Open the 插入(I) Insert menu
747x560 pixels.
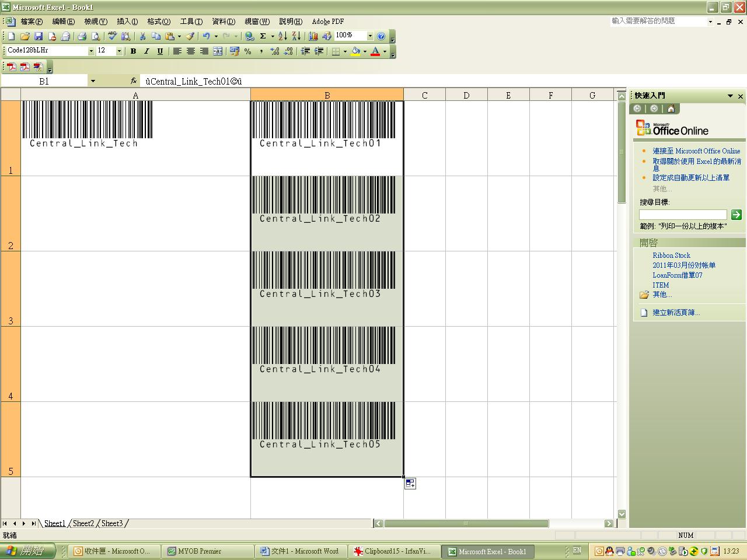(127, 22)
